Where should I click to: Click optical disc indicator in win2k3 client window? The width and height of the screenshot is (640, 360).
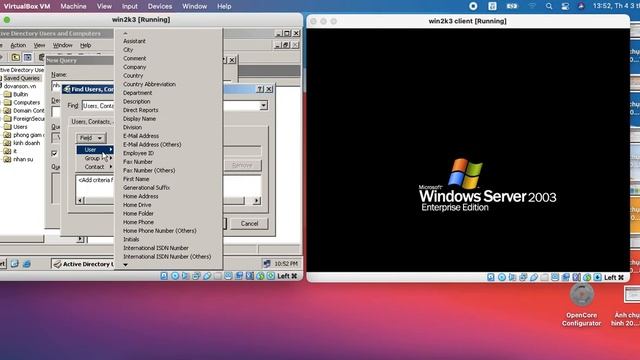point(501,278)
